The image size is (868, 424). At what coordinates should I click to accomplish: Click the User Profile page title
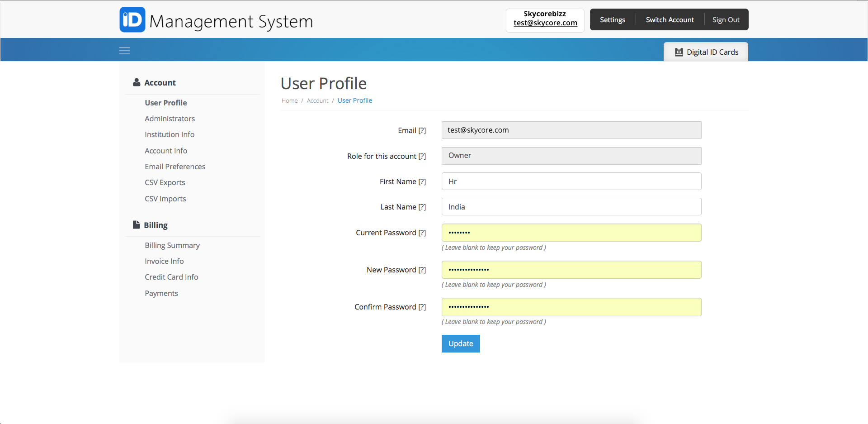[324, 83]
